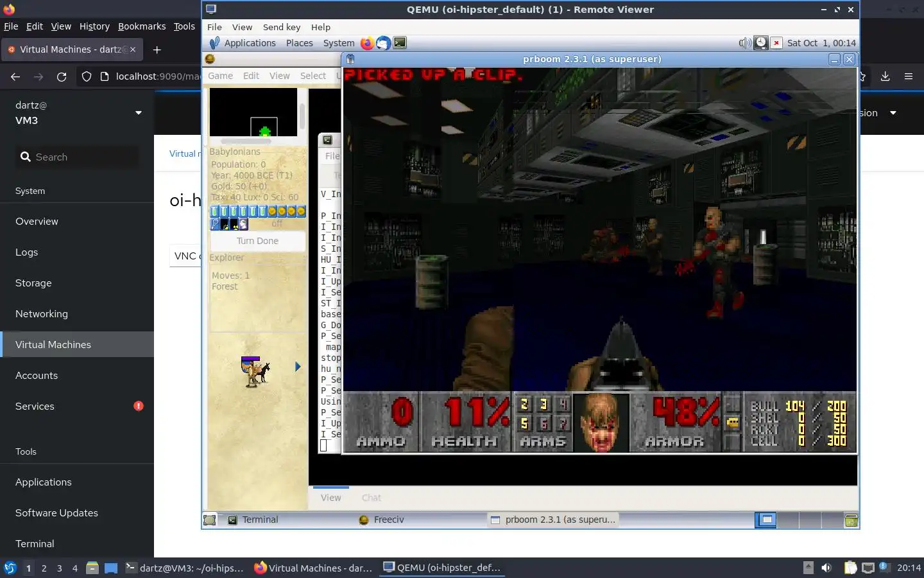
Task: Open Thunderbird mail launcher in guest panel
Action: coord(383,43)
